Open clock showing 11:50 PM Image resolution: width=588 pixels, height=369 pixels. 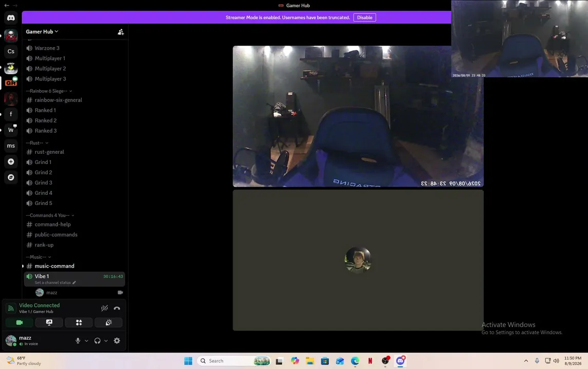click(x=573, y=361)
